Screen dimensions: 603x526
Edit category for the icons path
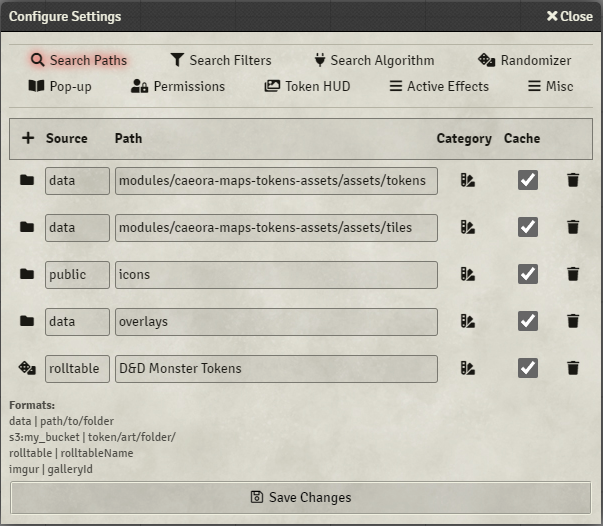tap(468, 274)
